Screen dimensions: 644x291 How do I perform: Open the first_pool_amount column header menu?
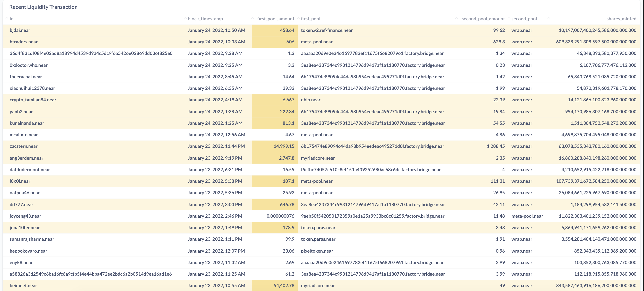(276, 19)
